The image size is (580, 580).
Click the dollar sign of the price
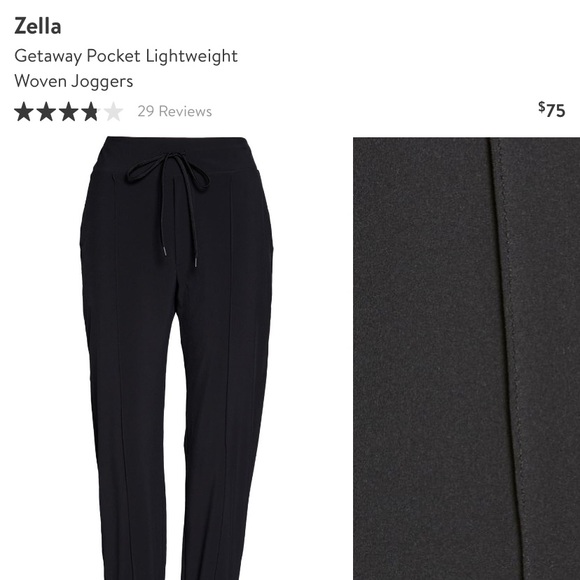[542, 107]
